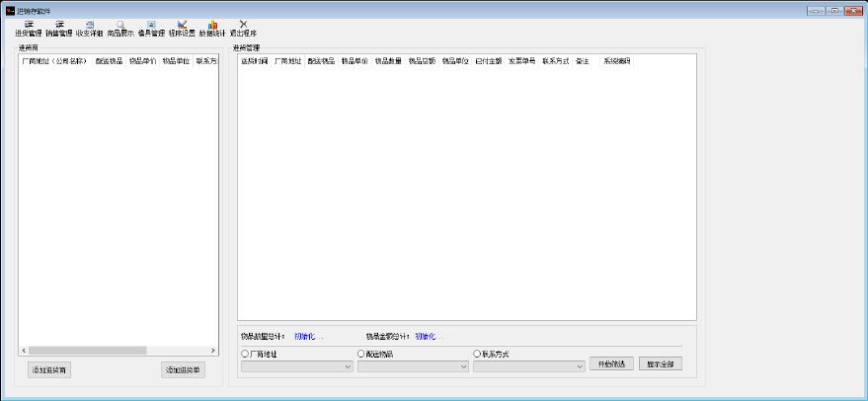Screen dimensions: 868x401
Task: Click the 会员管理 toolbar icon
Action: (x=151, y=28)
